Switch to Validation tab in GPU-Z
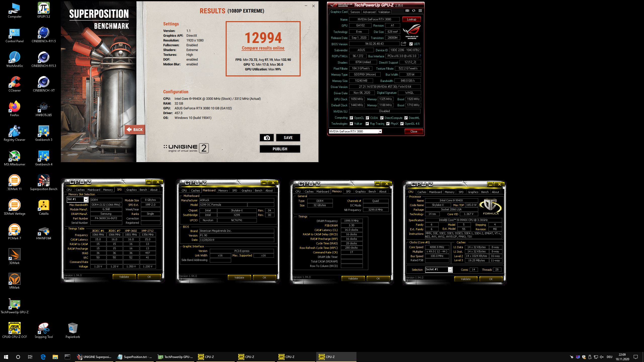644x362 pixels. [x=384, y=12]
